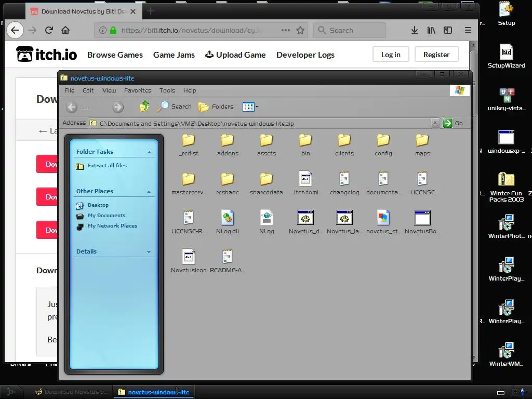Viewport: 532px width, 399px height.
Task: Expand the Address bar dropdown arrow
Action: tap(435, 123)
